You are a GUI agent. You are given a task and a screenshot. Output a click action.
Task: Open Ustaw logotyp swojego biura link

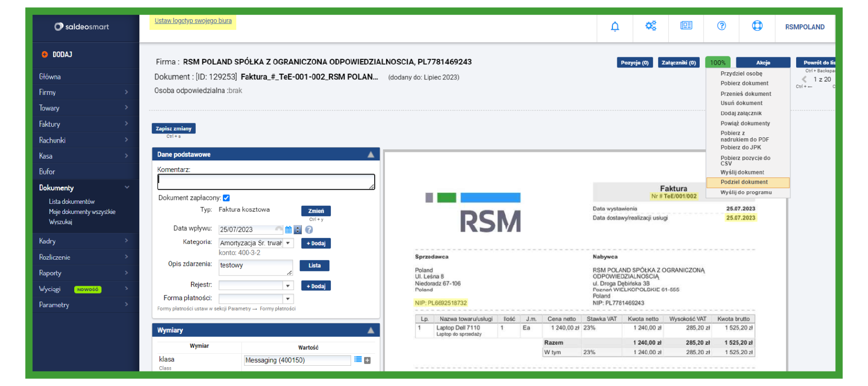(x=193, y=21)
